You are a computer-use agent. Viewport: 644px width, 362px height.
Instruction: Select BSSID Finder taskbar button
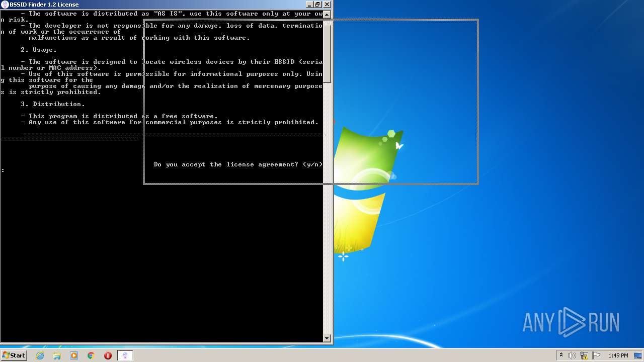coord(125,355)
